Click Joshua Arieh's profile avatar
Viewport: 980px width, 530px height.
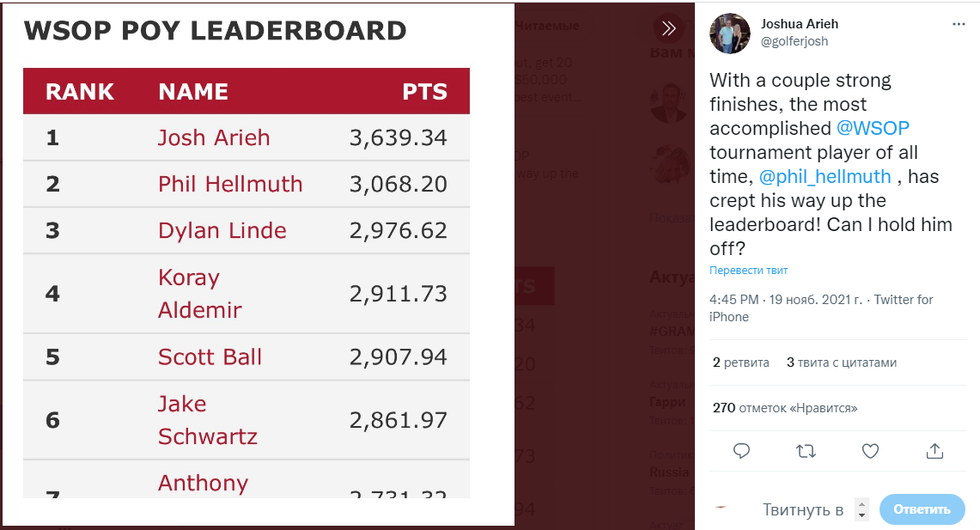(x=729, y=34)
